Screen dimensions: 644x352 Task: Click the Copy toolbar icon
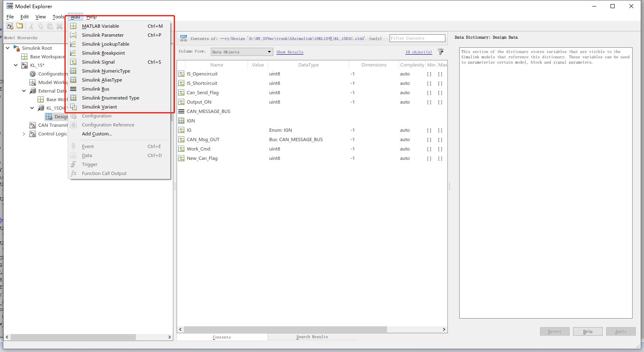(40, 26)
